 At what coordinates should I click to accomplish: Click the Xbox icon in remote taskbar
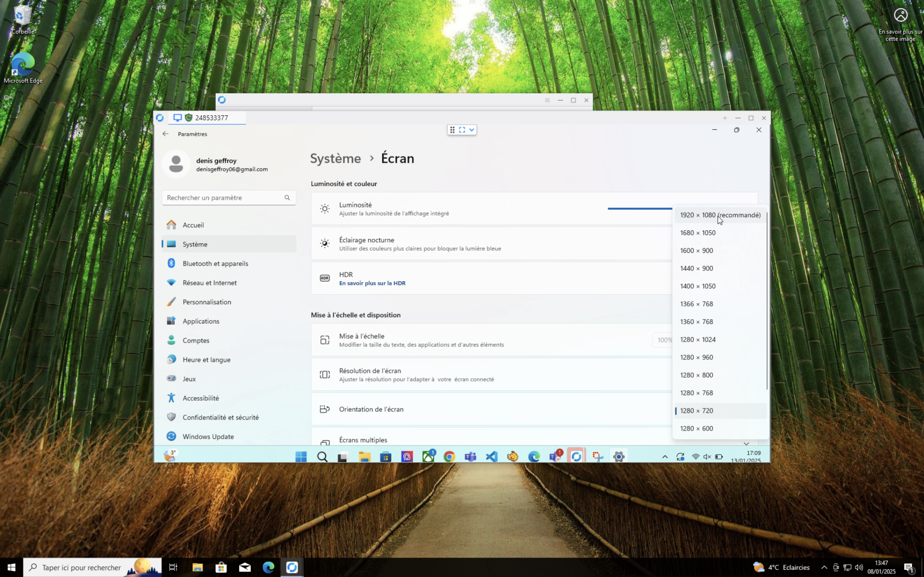(428, 456)
